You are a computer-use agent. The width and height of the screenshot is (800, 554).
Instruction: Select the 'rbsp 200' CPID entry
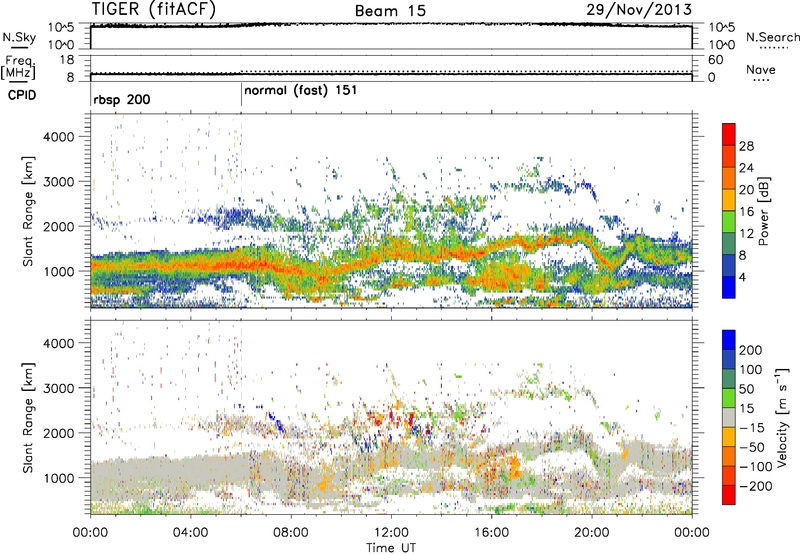[122, 99]
